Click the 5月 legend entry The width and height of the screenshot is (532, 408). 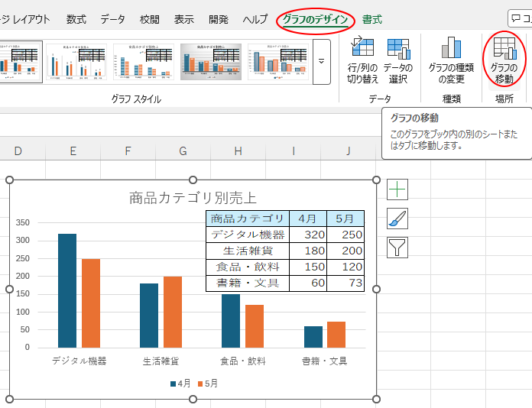click(x=208, y=384)
